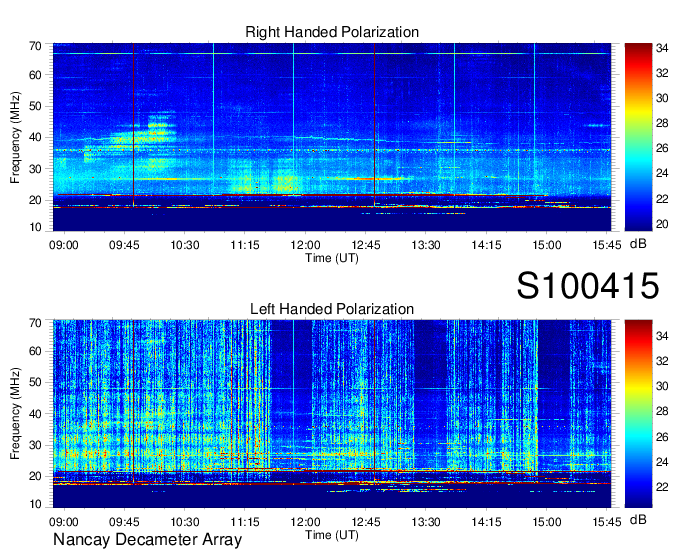Screen dimensions: 680x552
Task: Click the 40 frequency tick of Left Handed plot
Action: click(35, 414)
